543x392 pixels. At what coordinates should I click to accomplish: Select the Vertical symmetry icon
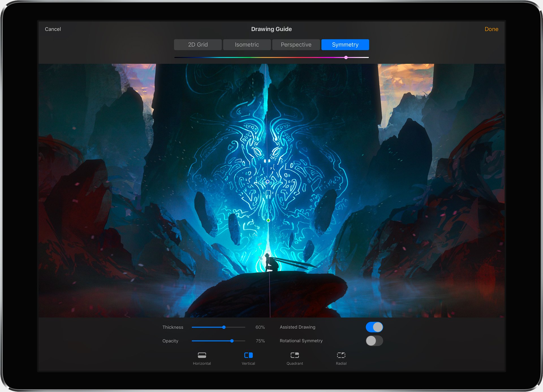pyautogui.click(x=248, y=355)
